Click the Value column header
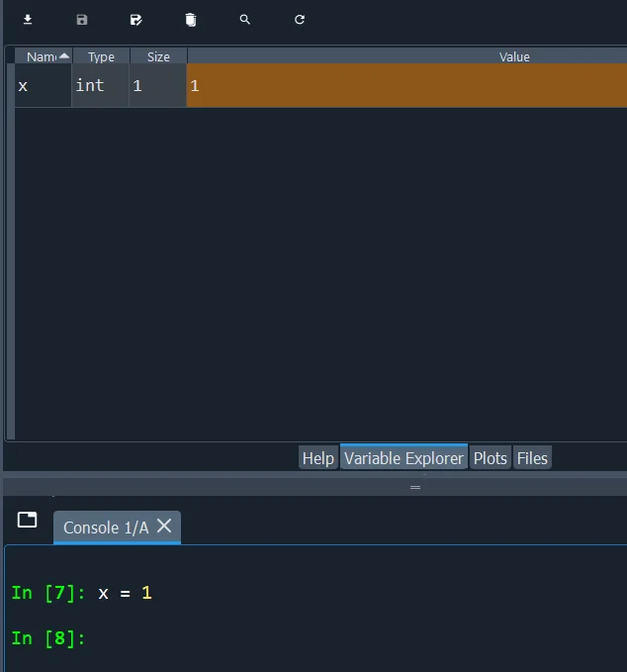This screenshot has width=627, height=672. (514, 56)
